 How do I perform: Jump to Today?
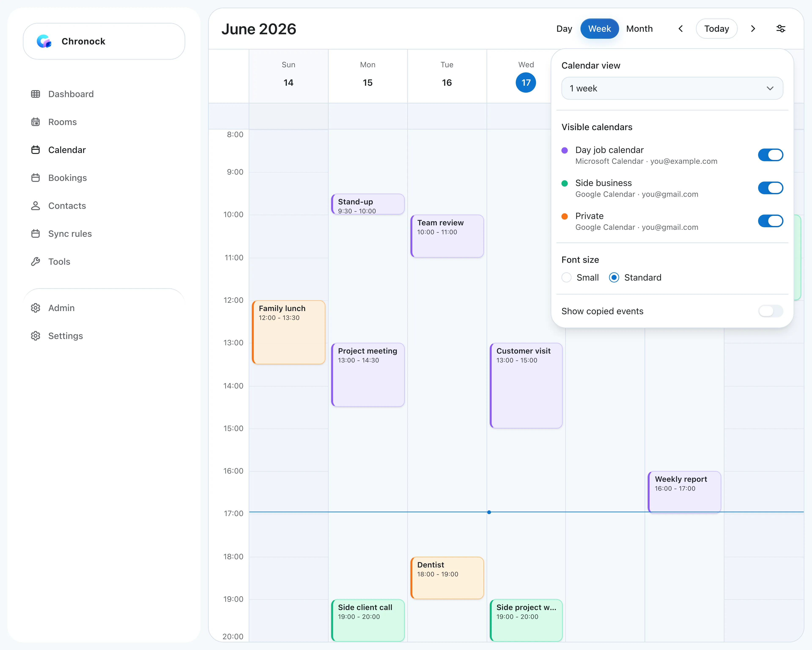coord(716,29)
